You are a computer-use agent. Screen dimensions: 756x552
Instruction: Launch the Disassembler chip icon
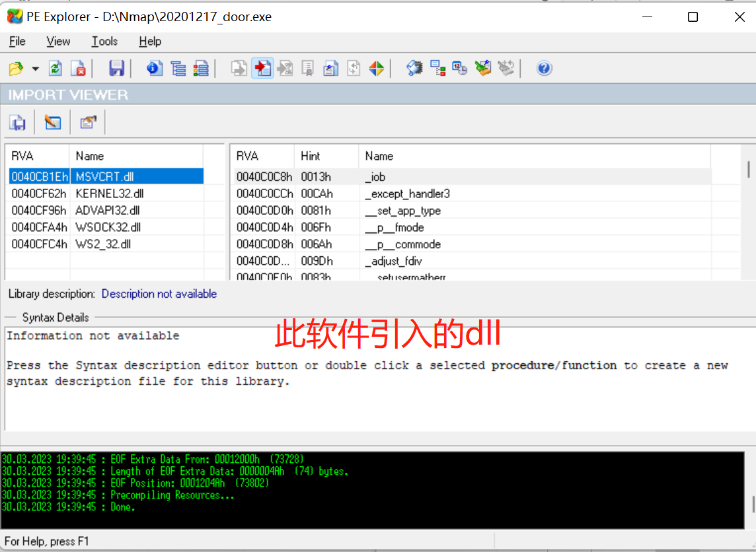point(414,69)
